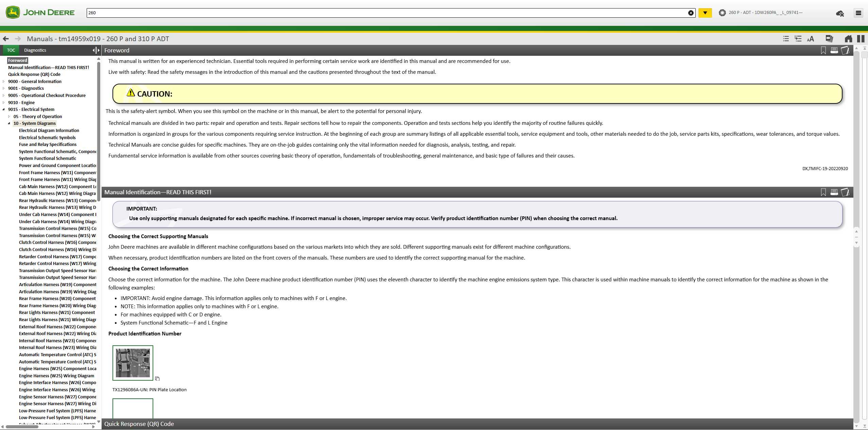
Task: Open Engine Harness (W25) Wiring Diagram
Action: point(56,376)
